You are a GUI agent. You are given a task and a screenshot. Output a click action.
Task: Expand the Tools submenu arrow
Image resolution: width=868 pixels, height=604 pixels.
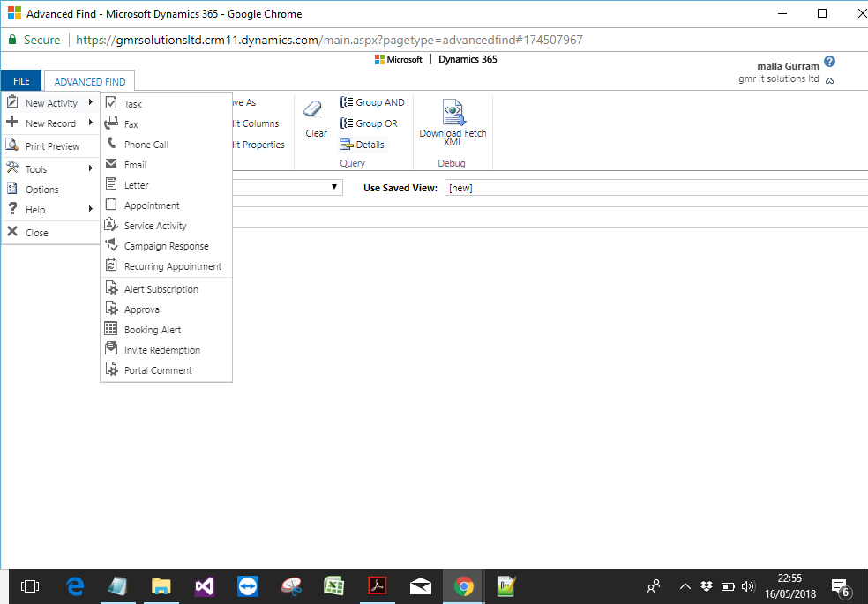tap(91, 168)
